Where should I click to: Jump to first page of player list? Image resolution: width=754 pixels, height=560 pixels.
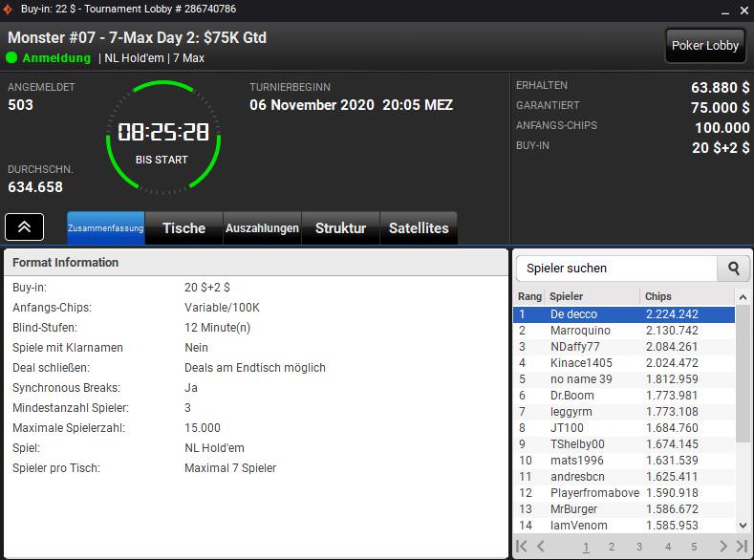[x=522, y=547]
